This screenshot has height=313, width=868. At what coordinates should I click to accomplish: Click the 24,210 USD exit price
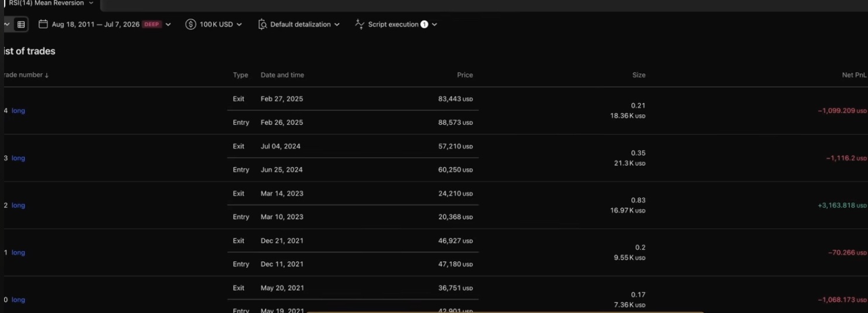coord(455,193)
